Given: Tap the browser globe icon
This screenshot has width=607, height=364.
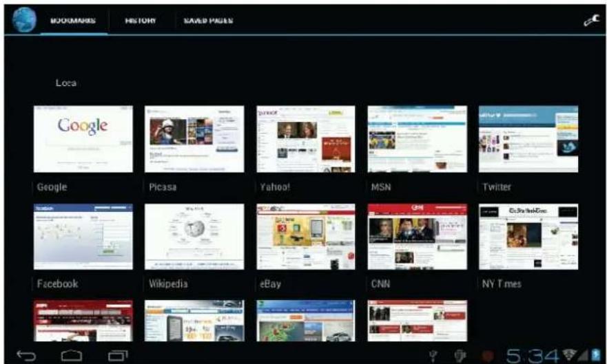Looking at the screenshot, I should click(x=24, y=20).
